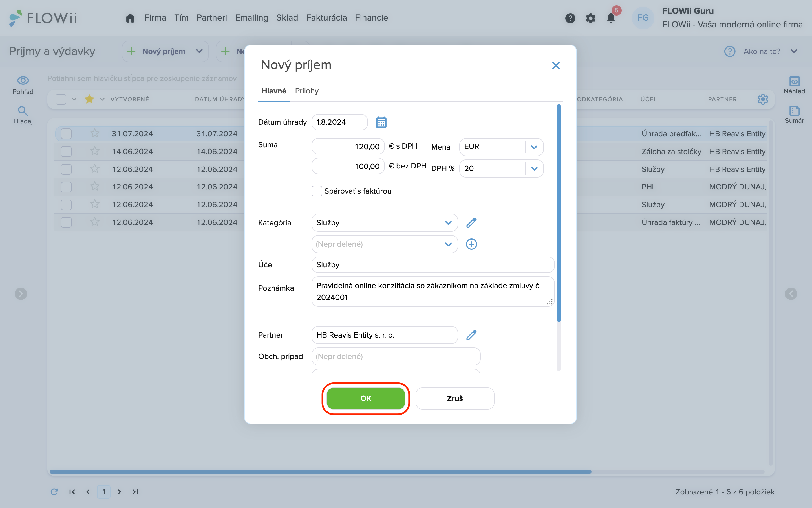
Task: Open Náhľad preview panel
Action: (x=794, y=85)
